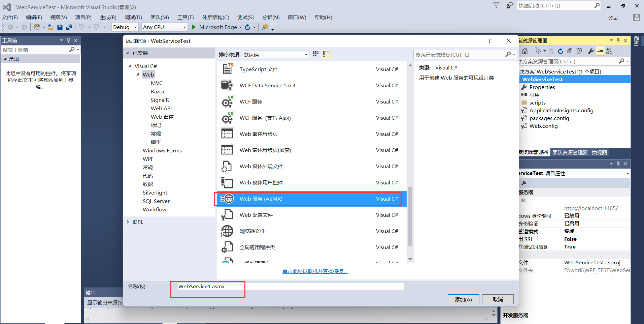Click the WCF Data Service 5.6.4 icon
This screenshot has height=324, width=644.
(227, 85)
